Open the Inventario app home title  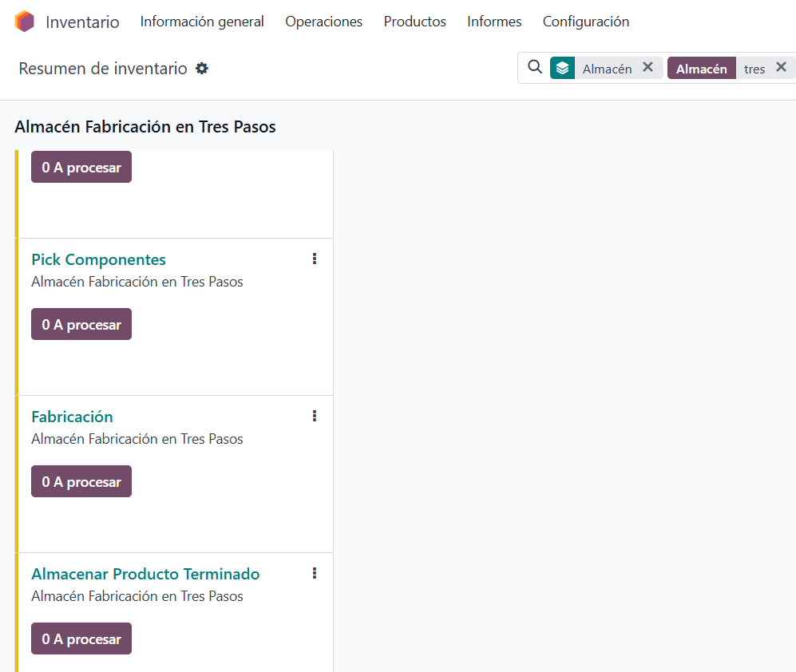pos(82,22)
